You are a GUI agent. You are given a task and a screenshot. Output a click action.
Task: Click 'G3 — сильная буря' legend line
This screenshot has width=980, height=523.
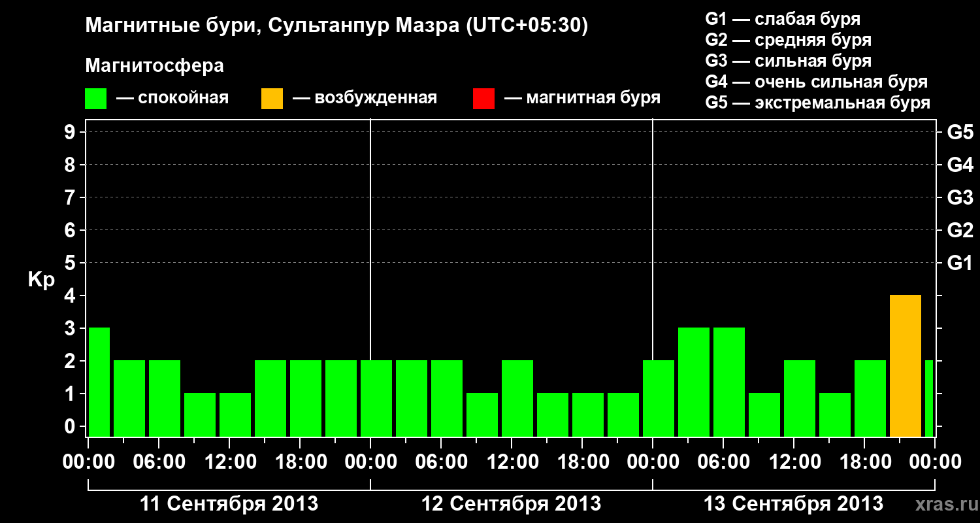pos(788,61)
